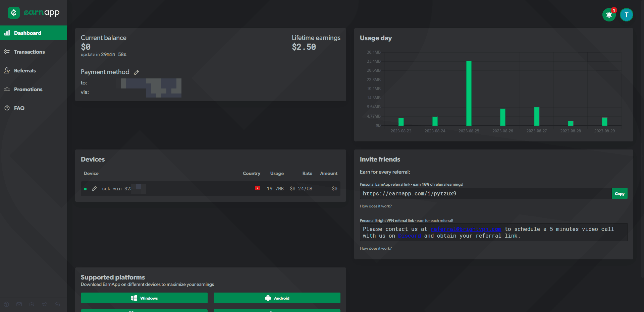
Task: Click the 'Amount' column header in Devices
Action: point(329,173)
